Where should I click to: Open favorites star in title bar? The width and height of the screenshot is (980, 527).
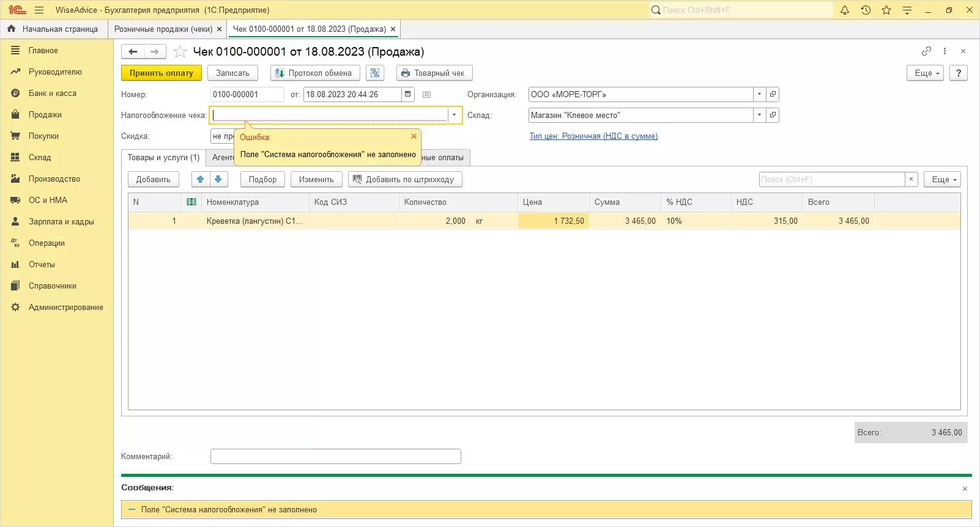point(886,10)
